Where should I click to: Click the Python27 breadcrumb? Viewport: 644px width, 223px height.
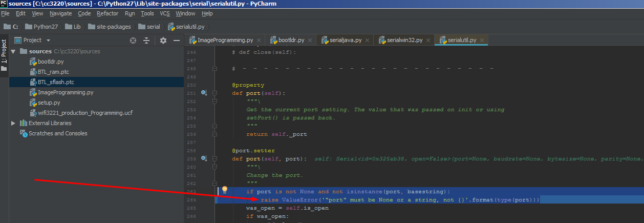coord(42,27)
